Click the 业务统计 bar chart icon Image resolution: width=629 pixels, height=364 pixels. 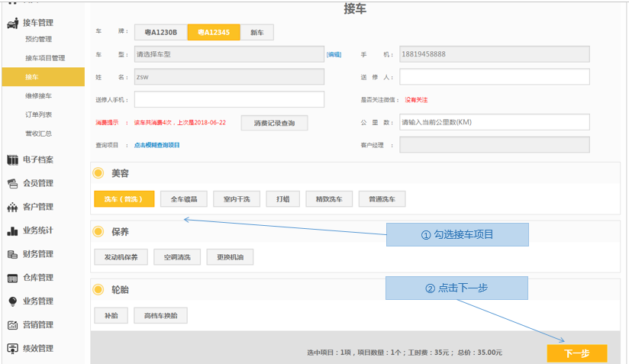point(12,230)
